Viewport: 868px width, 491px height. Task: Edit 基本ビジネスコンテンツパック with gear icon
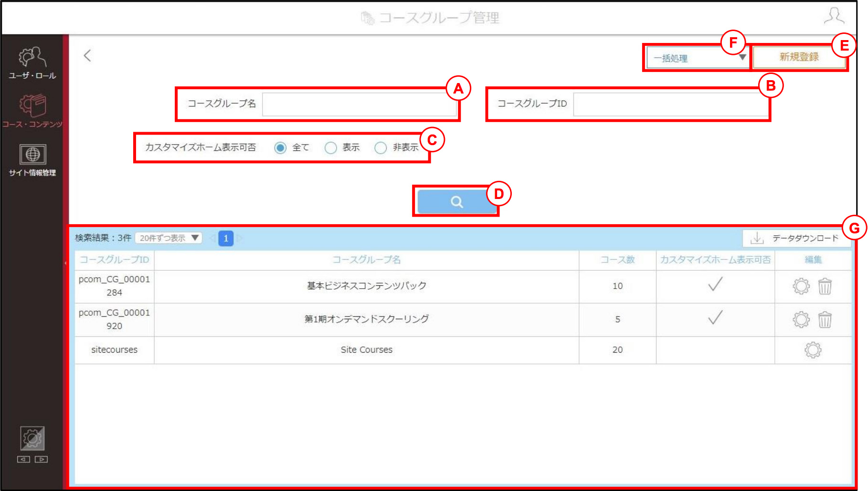coord(801,286)
